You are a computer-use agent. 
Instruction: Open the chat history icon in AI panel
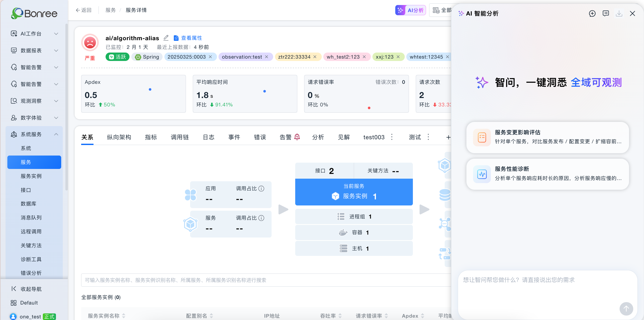(606, 13)
